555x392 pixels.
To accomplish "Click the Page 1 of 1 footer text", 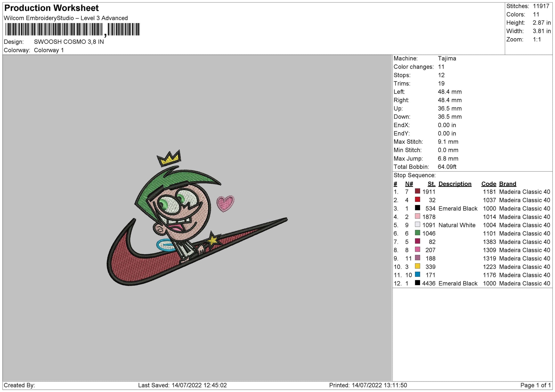I will 535,385.
